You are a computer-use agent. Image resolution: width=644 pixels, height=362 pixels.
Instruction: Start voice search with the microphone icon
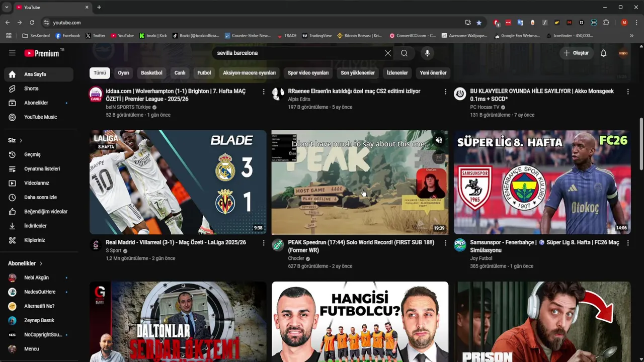(x=427, y=53)
